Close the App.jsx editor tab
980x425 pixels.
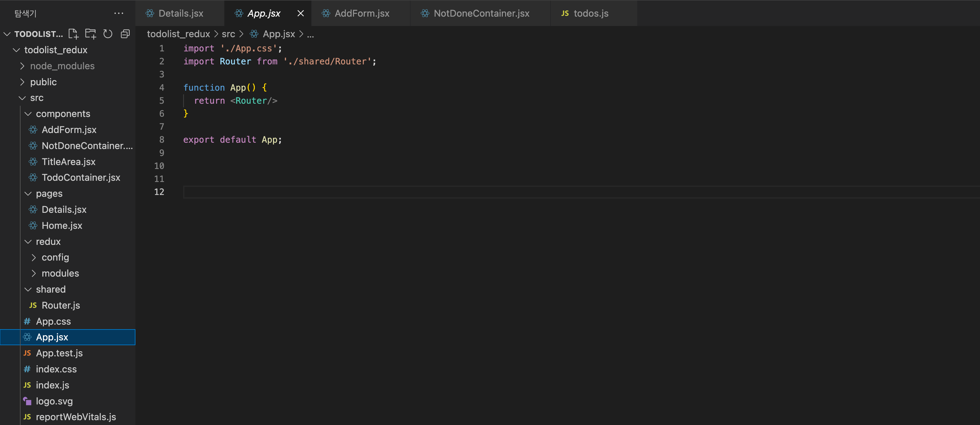tap(300, 13)
